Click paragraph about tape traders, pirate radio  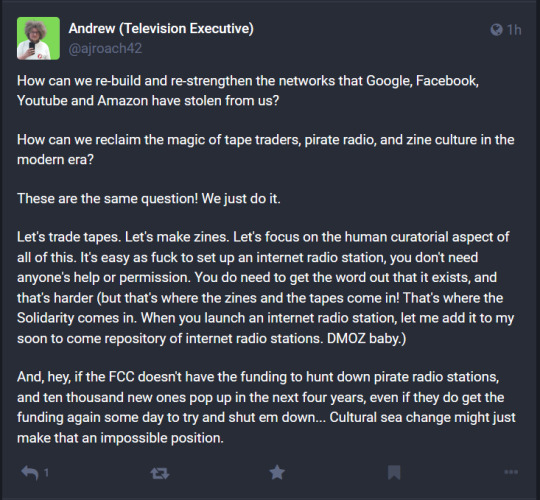[x=266, y=149]
